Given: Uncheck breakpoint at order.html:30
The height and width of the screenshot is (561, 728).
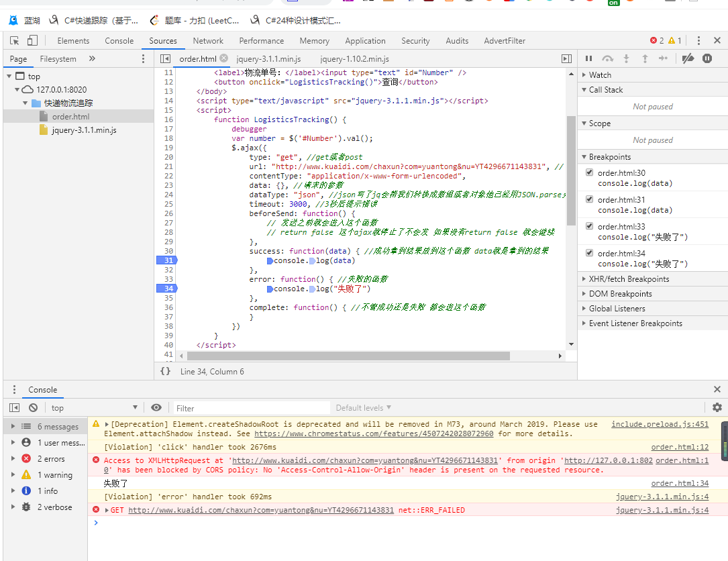Looking at the screenshot, I should 589,173.
